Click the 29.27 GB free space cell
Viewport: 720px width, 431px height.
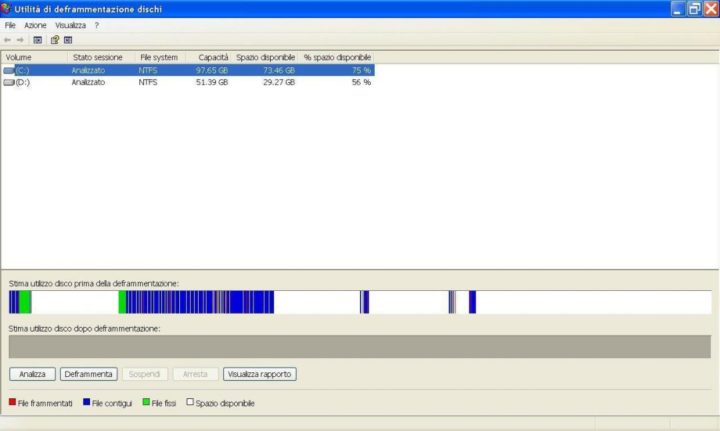[x=279, y=82]
